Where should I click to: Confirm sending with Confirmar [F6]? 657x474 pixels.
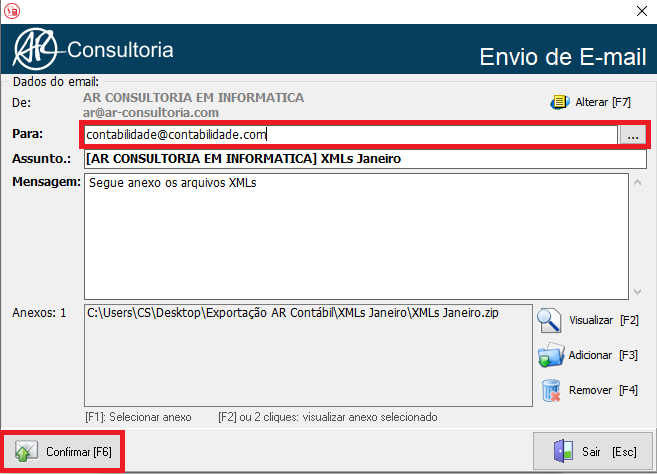(62, 452)
